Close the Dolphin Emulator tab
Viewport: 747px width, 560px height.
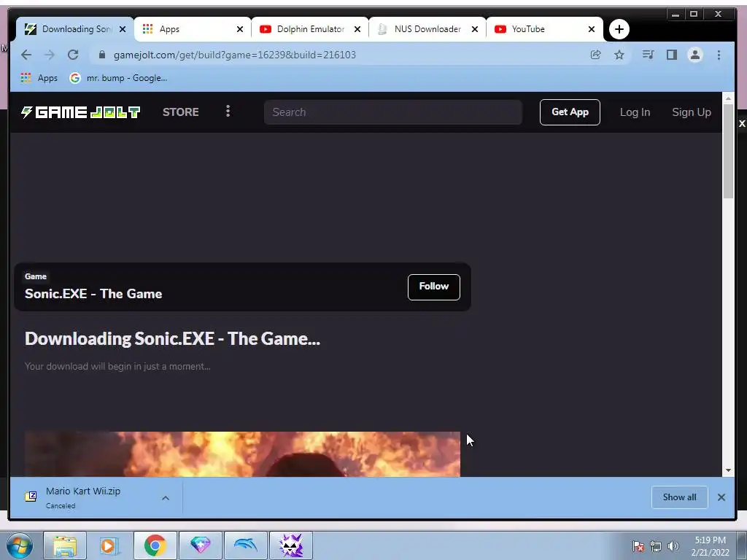tap(357, 29)
